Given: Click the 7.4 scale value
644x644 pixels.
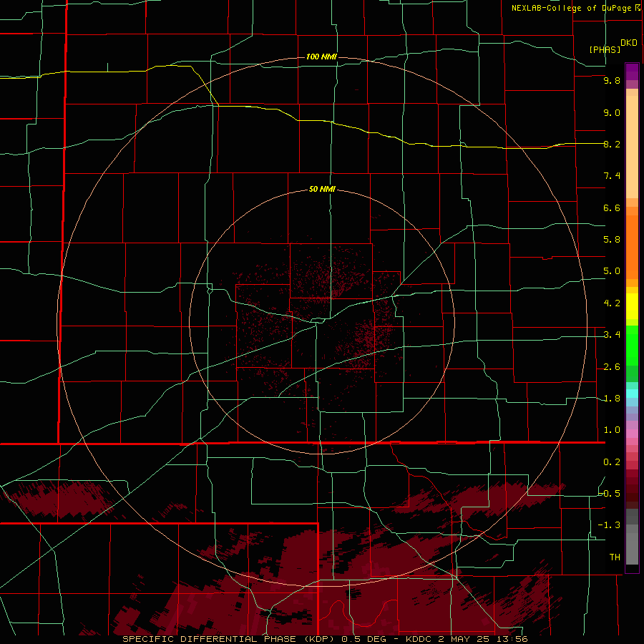Looking at the screenshot, I should [x=612, y=176].
